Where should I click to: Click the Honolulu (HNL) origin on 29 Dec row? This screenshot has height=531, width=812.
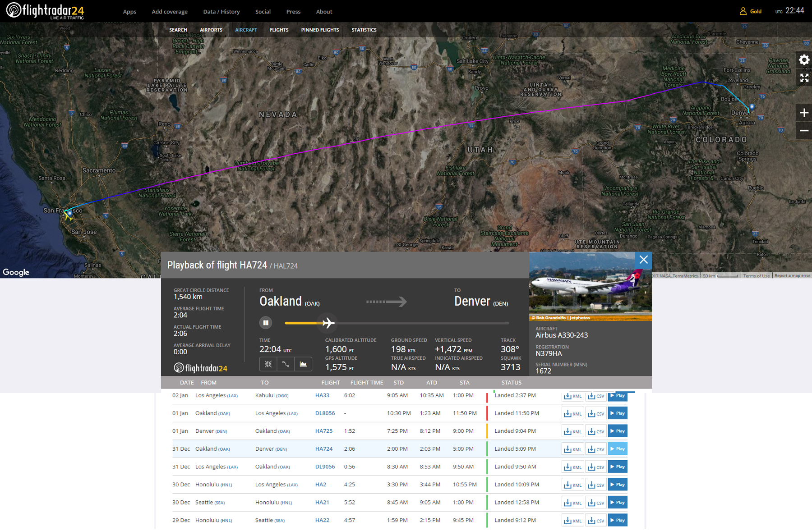pos(214,520)
